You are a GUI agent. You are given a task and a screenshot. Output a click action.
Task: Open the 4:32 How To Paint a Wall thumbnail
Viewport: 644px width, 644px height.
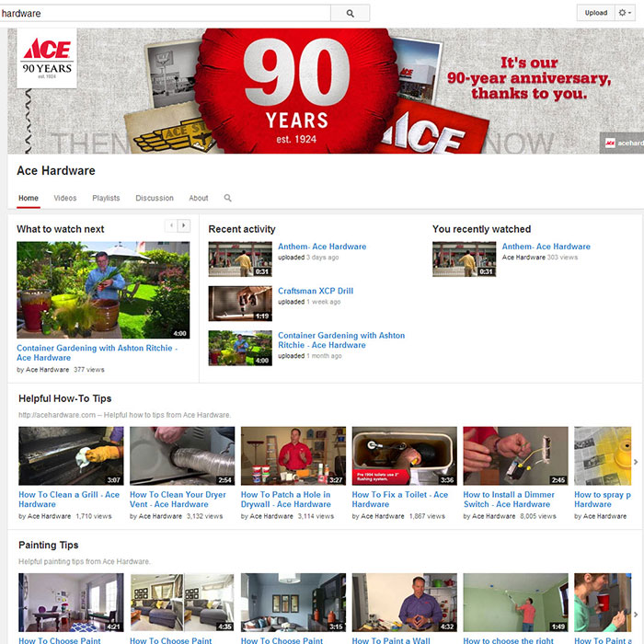[404, 603]
